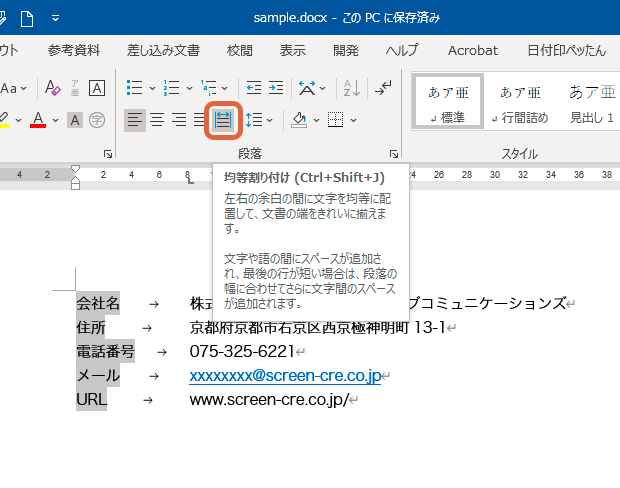This screenshot has width=620, height=488.
Task: Justify text both edges
Action: coord(199,120)
